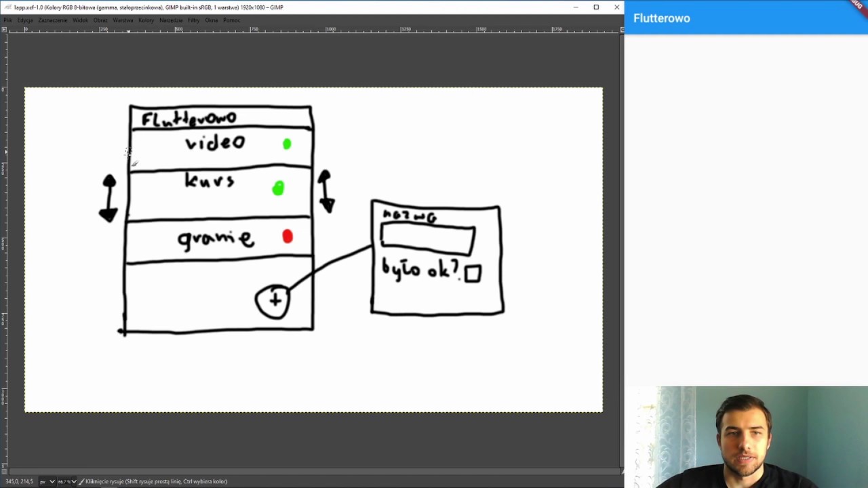Minimize the GIMP window

(576, 7)
